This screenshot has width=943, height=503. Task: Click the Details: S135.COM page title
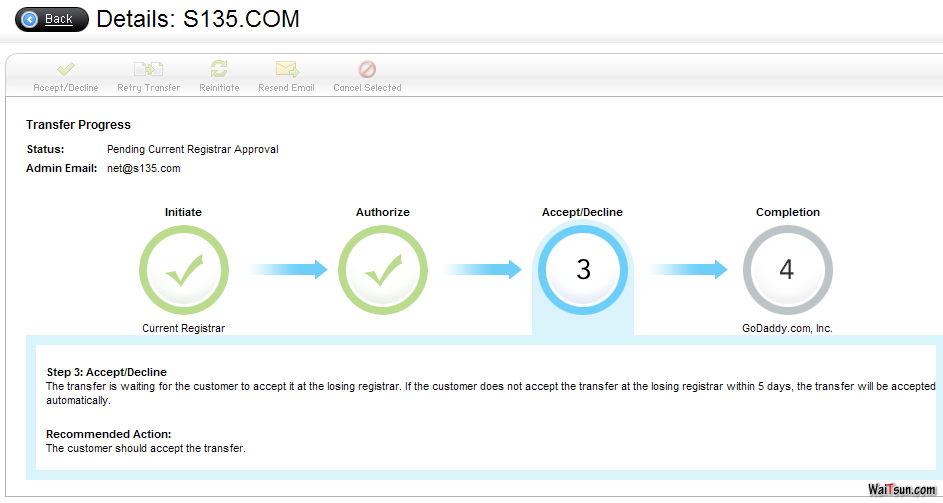[x=197, y=19]
